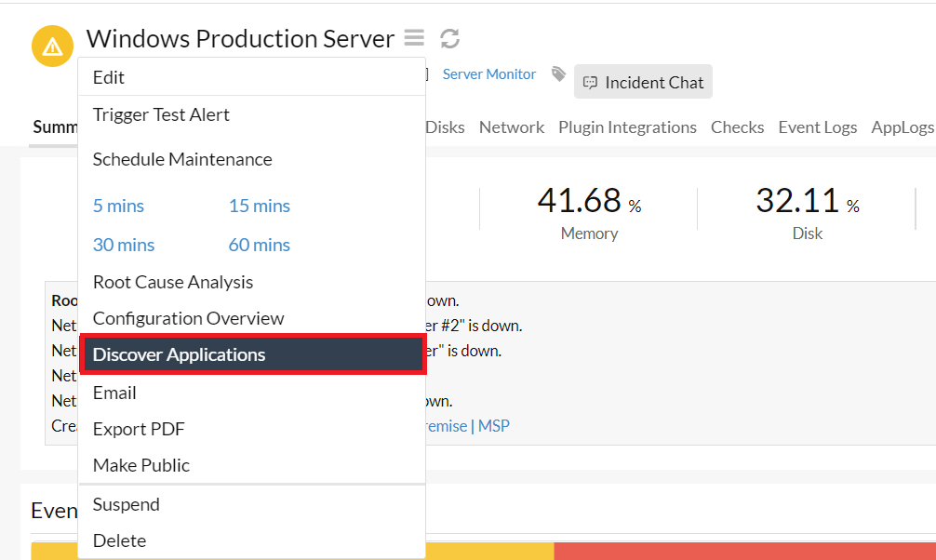Open the hamburger menu beside server name
The image size is (936, 560).
tap(414, 38)
